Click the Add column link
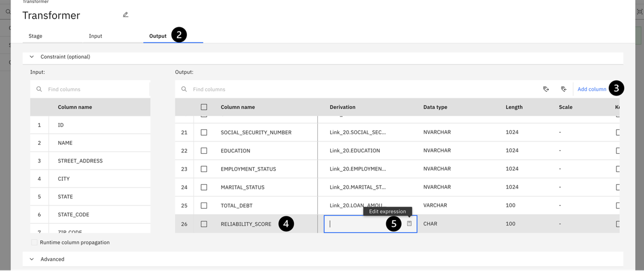The image size is (644, 271). (x=591, y=89)
